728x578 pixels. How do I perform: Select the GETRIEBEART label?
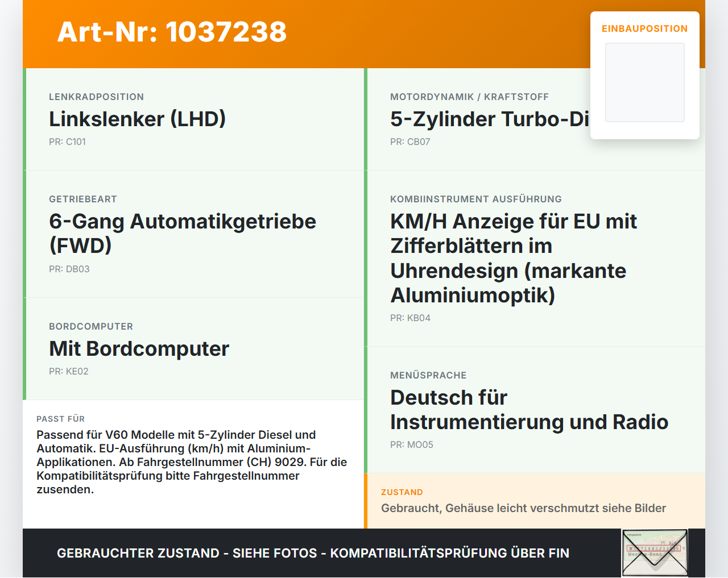pos(83,199)
